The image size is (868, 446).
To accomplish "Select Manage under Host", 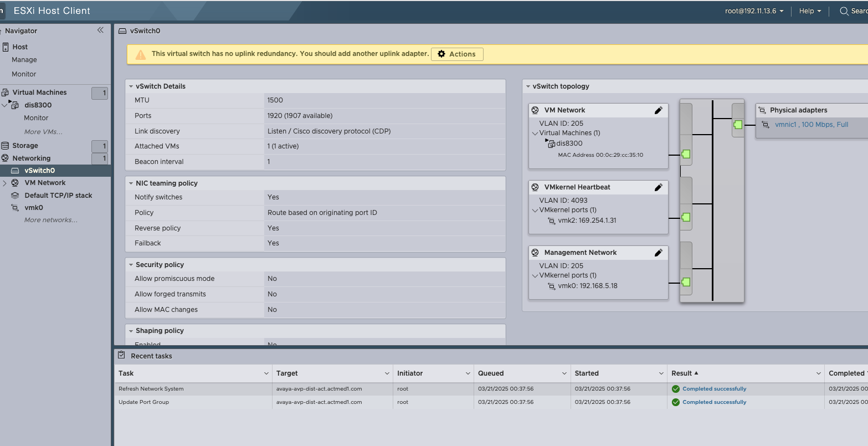I will 24,60.
